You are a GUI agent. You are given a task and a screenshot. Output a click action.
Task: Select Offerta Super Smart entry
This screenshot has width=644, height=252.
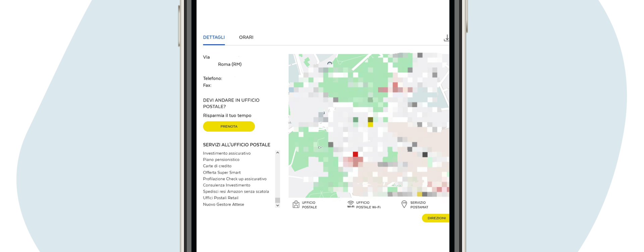222,172
